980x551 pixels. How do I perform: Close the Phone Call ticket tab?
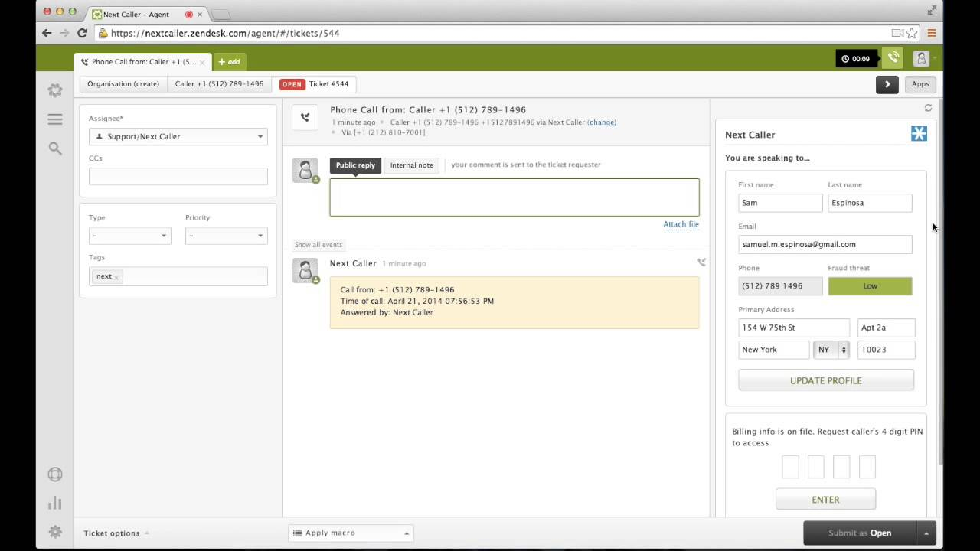202,62
